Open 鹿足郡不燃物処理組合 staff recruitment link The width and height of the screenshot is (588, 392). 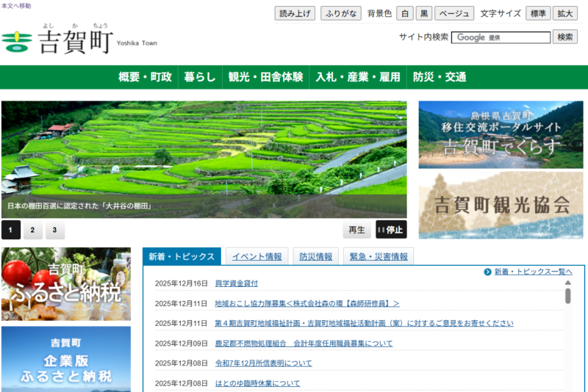point(304,344)
